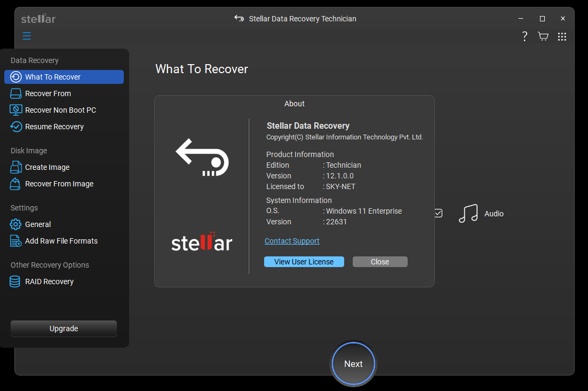Click the Upgrade button
The width and height of the screenshot is (588, 391).
[x=63, y=329]
